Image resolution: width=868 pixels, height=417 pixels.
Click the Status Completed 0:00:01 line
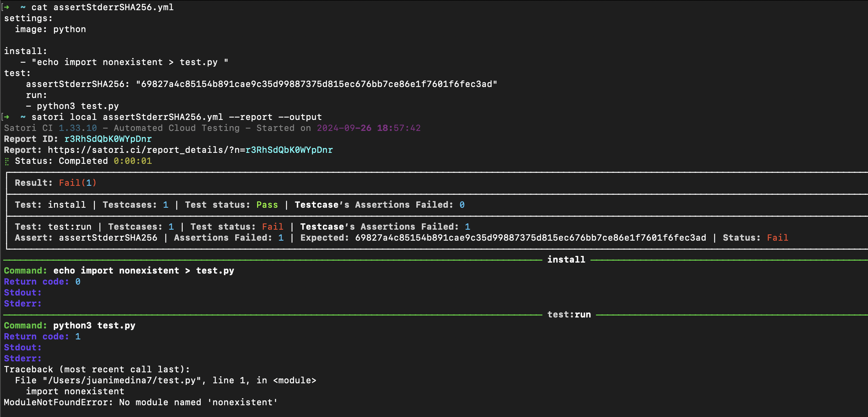point(83,161)
